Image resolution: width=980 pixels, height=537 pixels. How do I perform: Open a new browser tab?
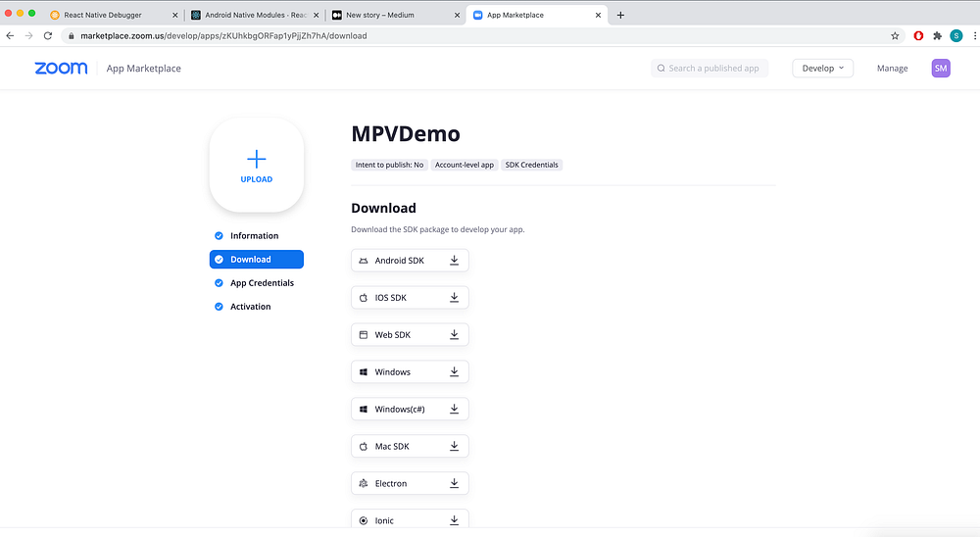pos(620,15)
